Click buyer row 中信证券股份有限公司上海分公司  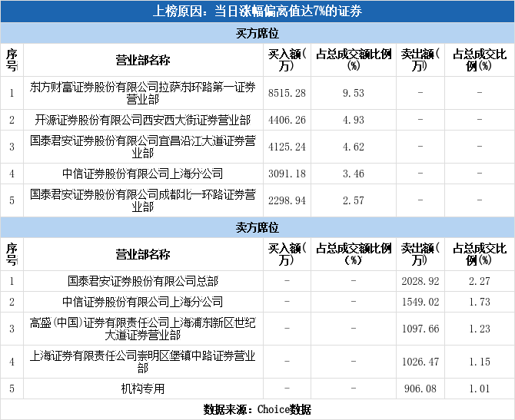[143, 174]
